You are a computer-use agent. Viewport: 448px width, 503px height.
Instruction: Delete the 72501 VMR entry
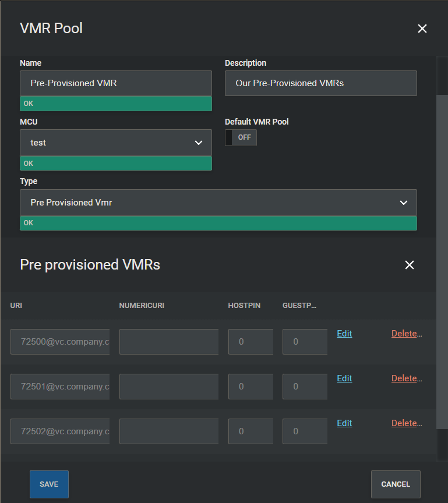(x=407, y=378)
